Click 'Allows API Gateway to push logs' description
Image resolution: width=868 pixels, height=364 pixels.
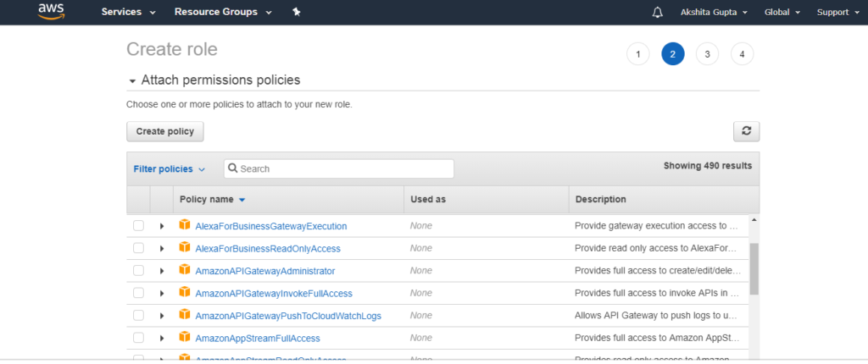pos(657,316)
